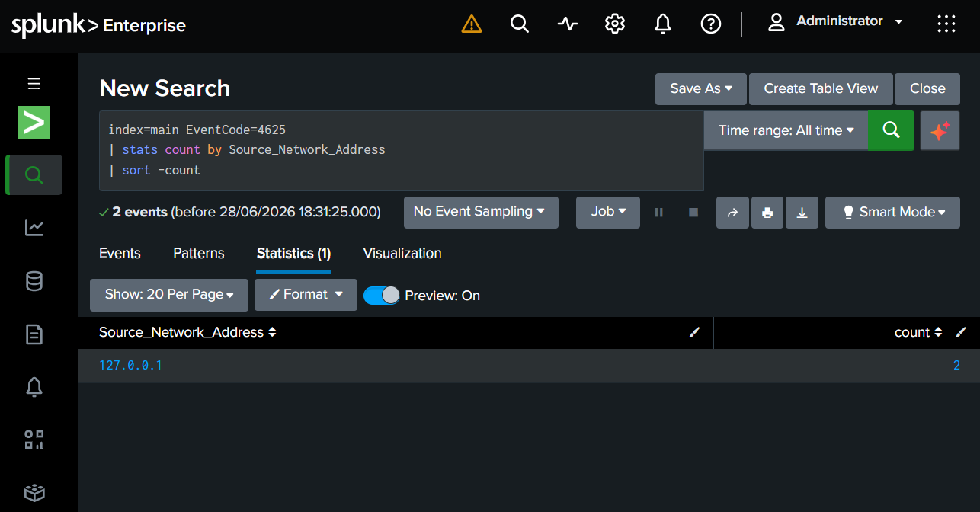Open the Smart Mode dropdown
980x512 pixels.
[x=892, y=213]
